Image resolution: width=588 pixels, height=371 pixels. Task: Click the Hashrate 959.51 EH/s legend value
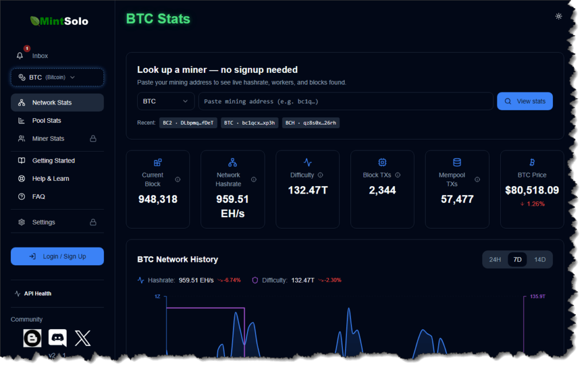click(x=196, y=280)
